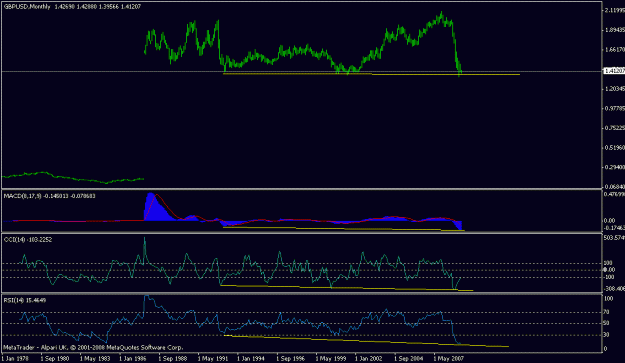Click the 1 May 1999 date label

click(330, 358)
